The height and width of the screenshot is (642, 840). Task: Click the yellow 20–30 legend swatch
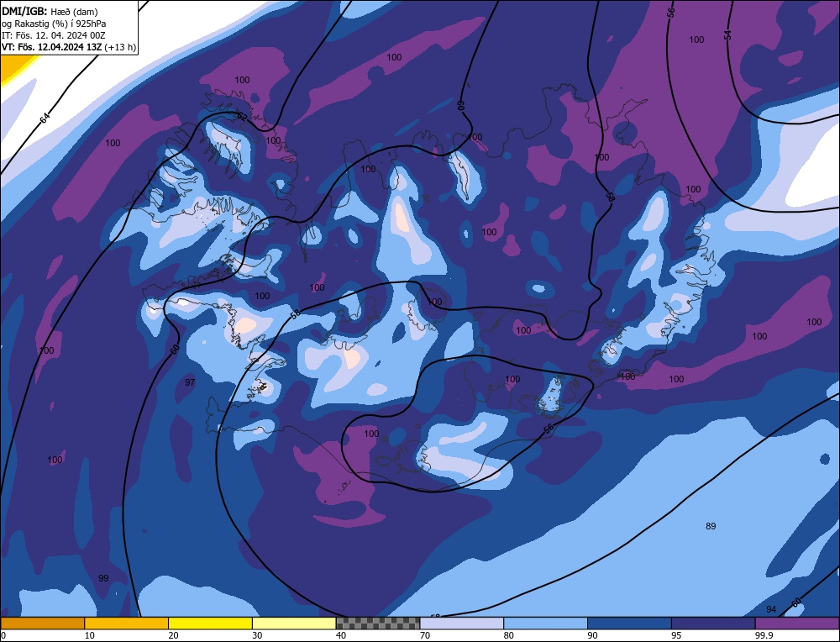point(210,624)
